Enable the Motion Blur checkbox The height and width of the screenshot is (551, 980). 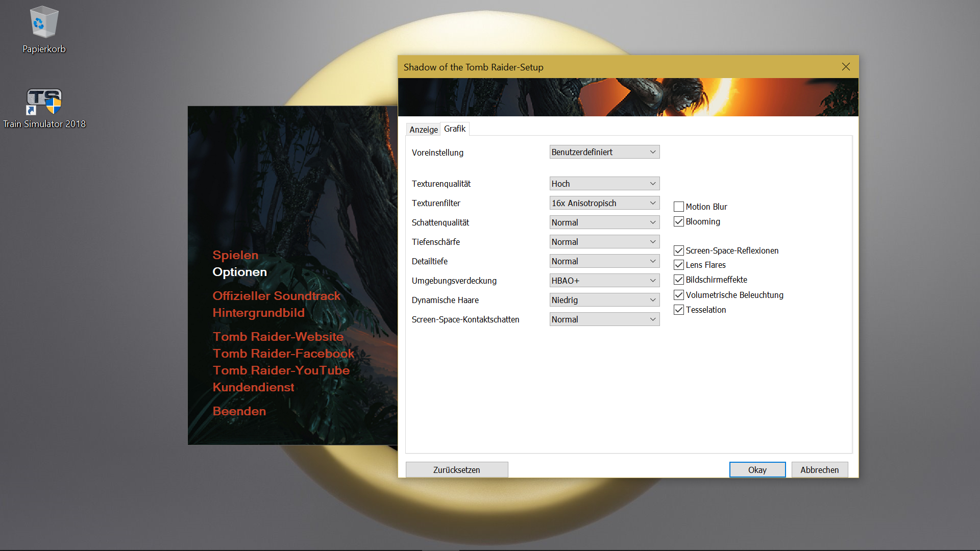pyautogui.click(x=679, y=207)
